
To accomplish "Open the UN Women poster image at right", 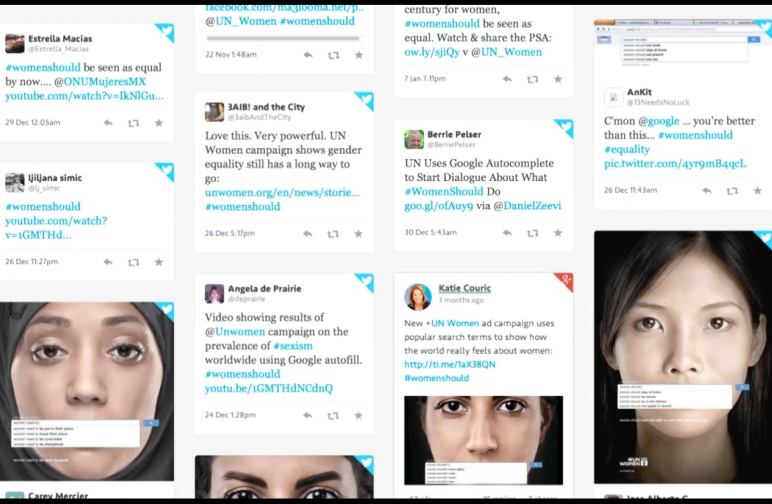I will tap(682, 357).
